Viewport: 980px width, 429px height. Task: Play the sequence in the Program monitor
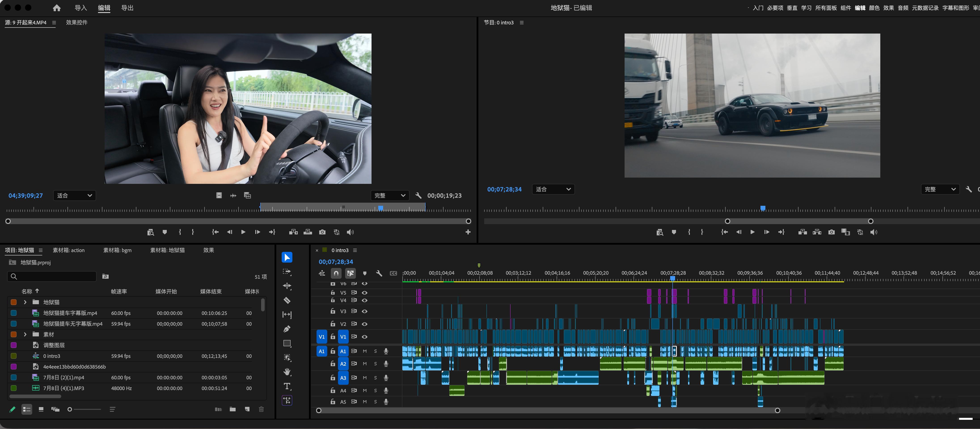point(752,232)
